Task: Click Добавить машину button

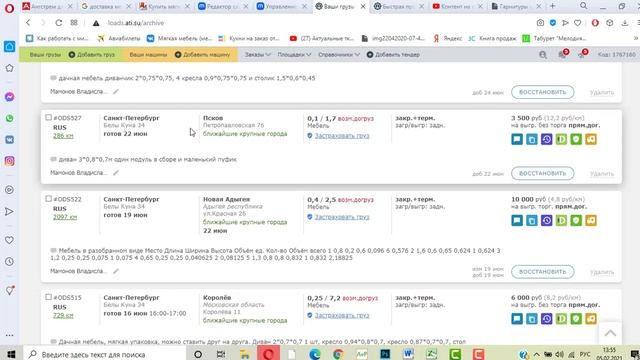Action: (x=202, y=54)
